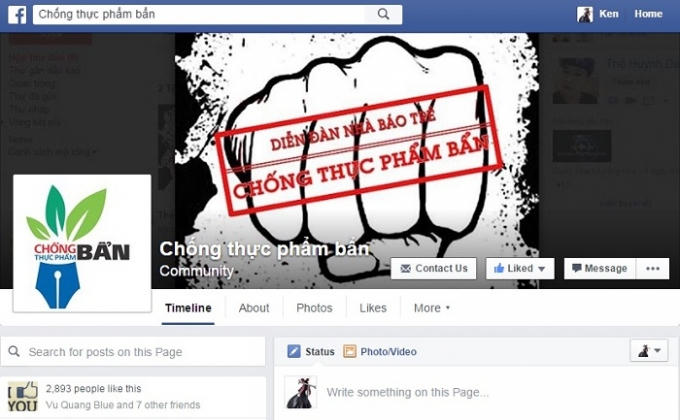The image size is (680, 420).
Task: Click the magnifier icon in page post search
Action: point(14,351)
